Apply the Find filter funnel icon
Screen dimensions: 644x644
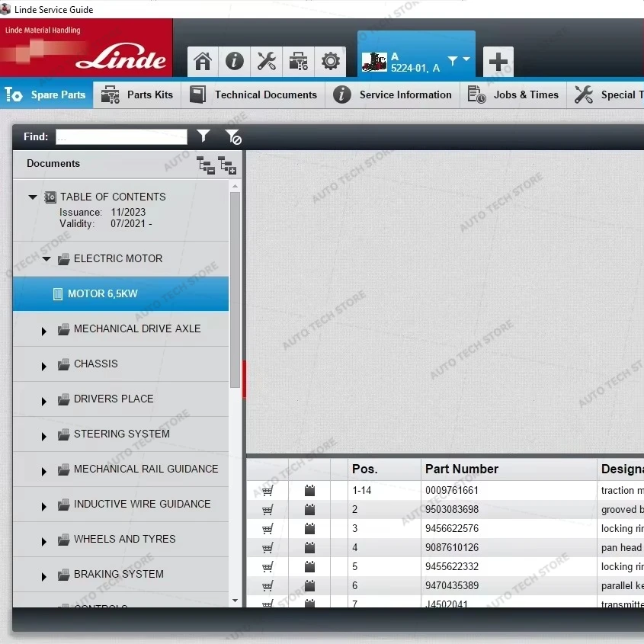(x=203, y=136)
